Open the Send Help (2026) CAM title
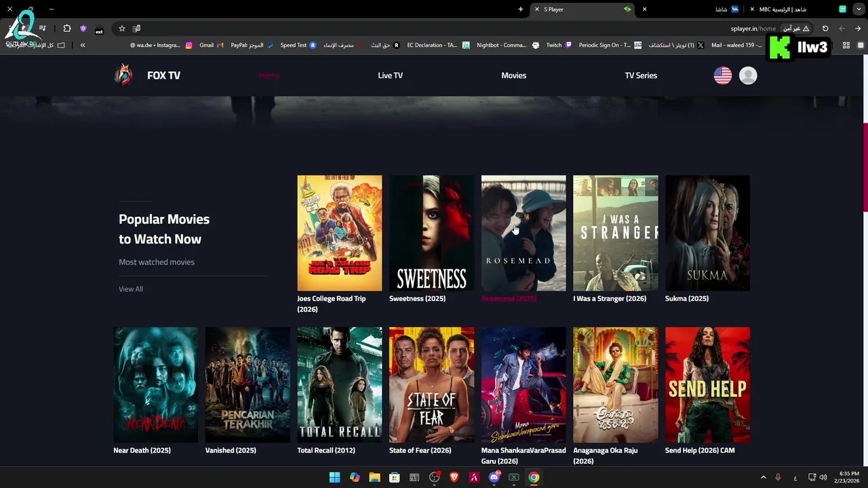Viewport: 868px width, 488px height. pos(700,450)
